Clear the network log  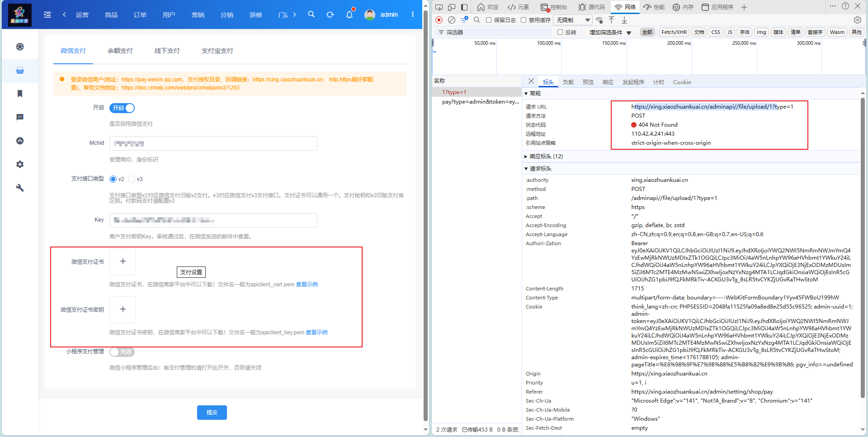click(452, 20)
